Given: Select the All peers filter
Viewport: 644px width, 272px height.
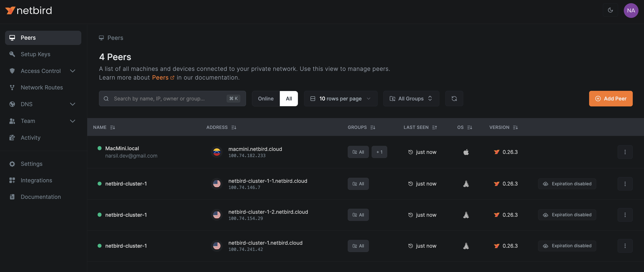Looking at the screenshot, I should click(289, 99).
